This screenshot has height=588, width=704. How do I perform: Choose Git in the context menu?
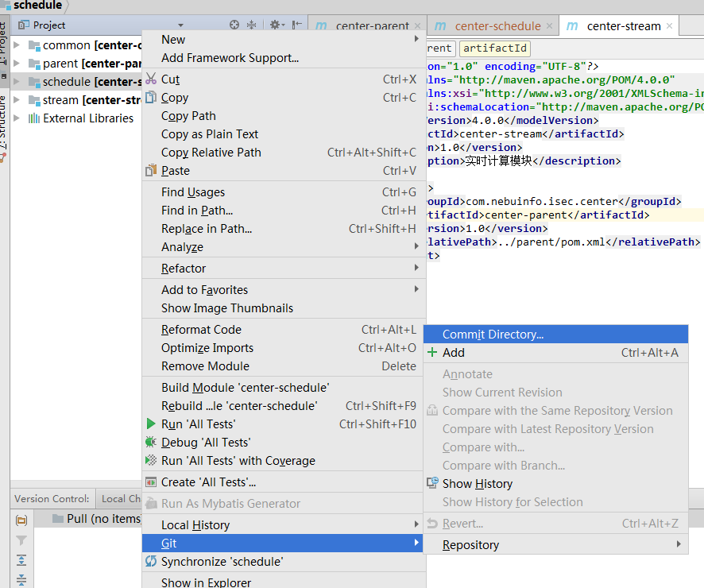[283, 544]
